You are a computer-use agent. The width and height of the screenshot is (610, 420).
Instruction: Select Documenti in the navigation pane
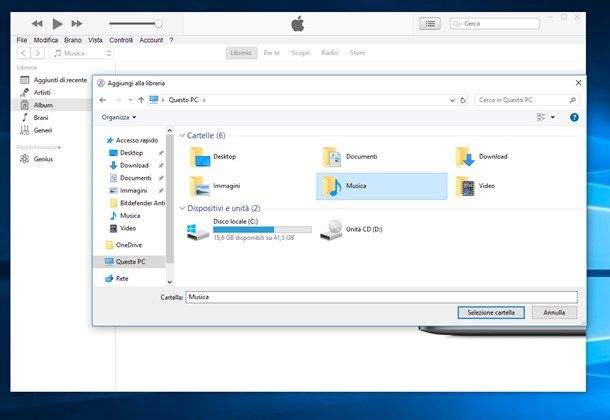(x=135, y=178)
